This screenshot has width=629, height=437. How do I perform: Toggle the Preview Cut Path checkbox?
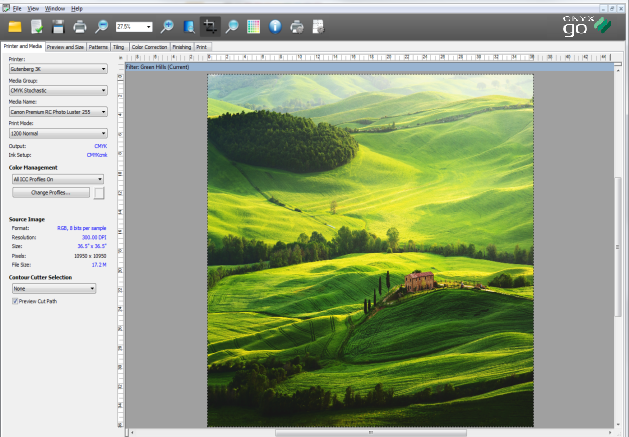(x=14, y=300)
